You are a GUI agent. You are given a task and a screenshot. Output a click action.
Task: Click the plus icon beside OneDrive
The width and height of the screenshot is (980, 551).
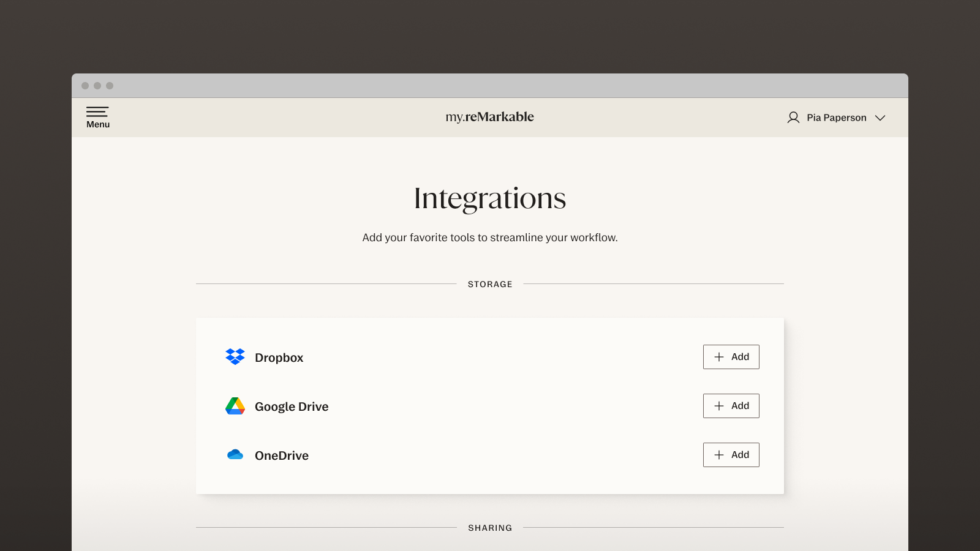(x=719, y=455)
